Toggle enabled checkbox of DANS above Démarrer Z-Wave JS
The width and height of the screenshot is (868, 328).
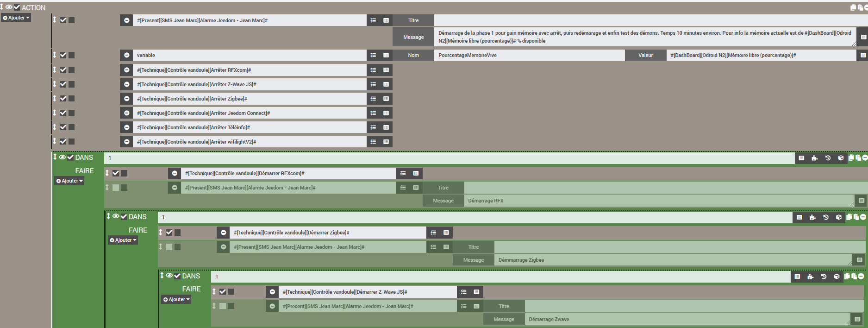pos(177,276)
